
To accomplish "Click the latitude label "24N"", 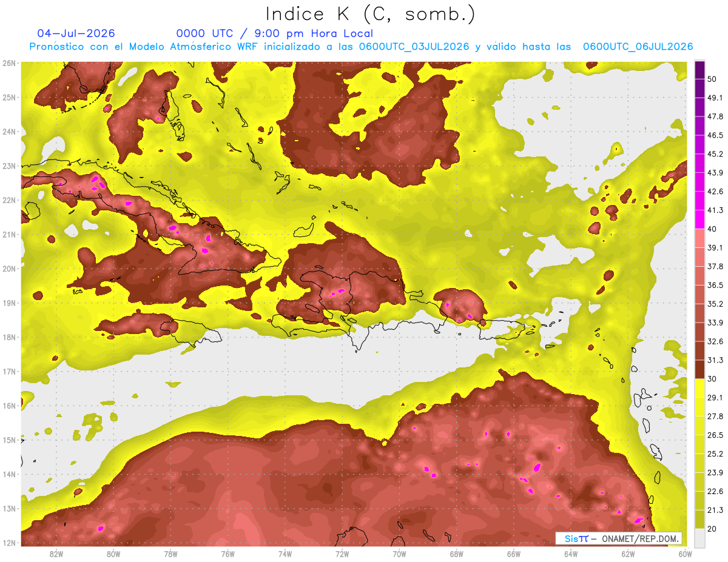I will [x=9, y=132].
